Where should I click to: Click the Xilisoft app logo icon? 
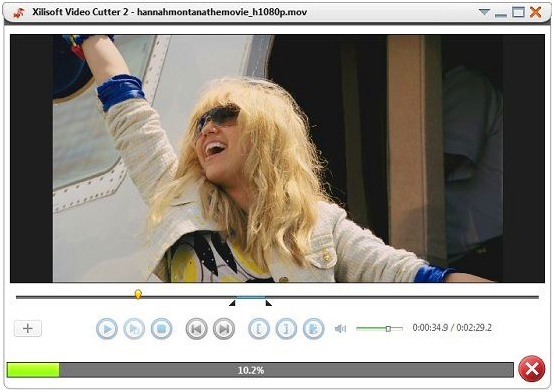19,13
